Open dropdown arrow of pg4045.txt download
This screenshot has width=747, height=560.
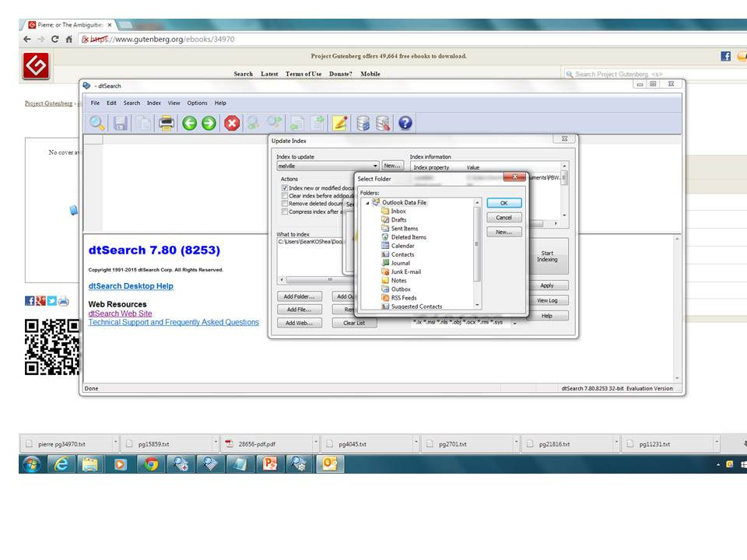(x=416, y=443)
